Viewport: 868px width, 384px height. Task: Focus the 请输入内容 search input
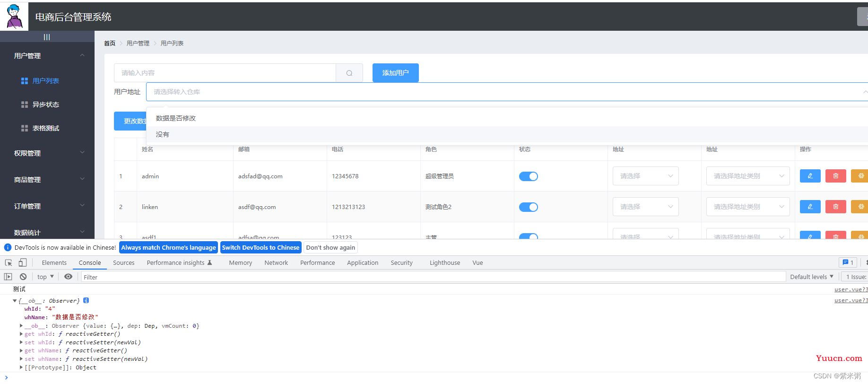[x=225, y=73]
